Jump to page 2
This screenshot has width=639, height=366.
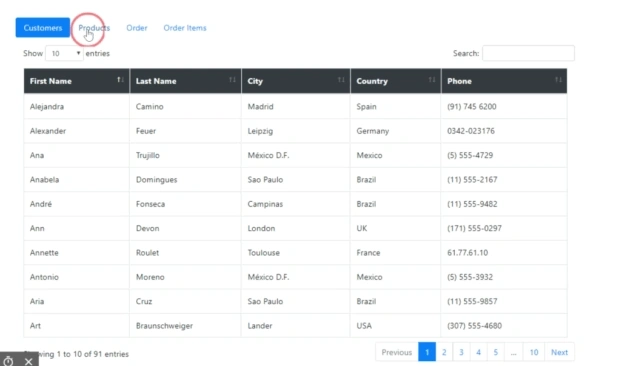click(444, 352)
